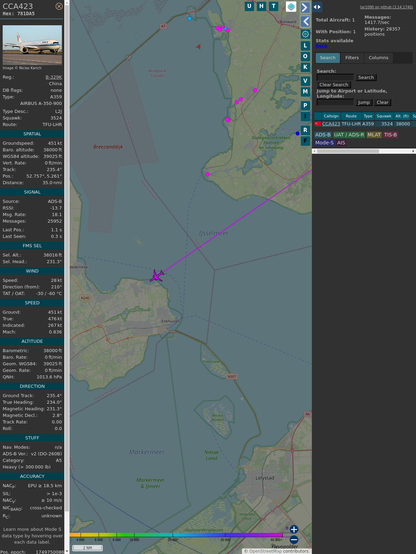Open the map layer switcher icon

point(291,6)
